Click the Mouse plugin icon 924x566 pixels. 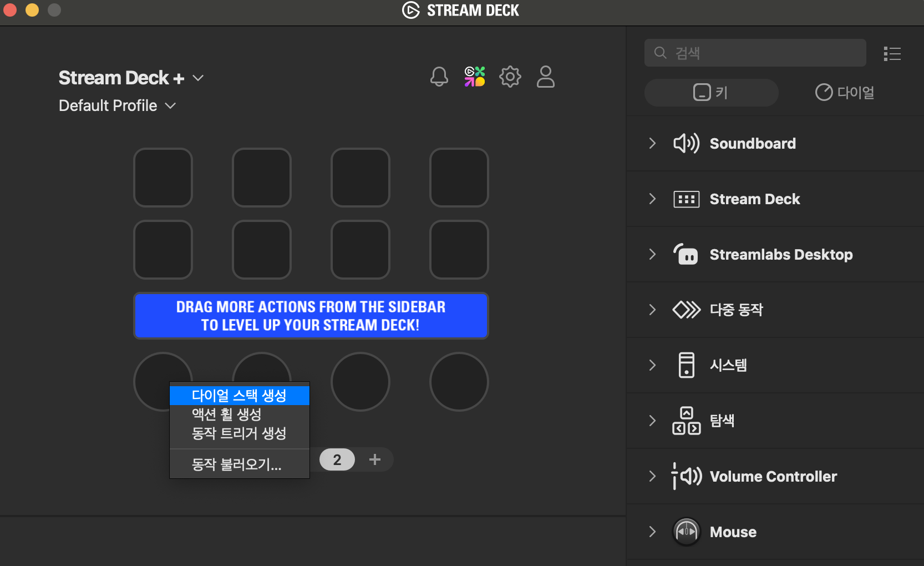click(687, 532)
